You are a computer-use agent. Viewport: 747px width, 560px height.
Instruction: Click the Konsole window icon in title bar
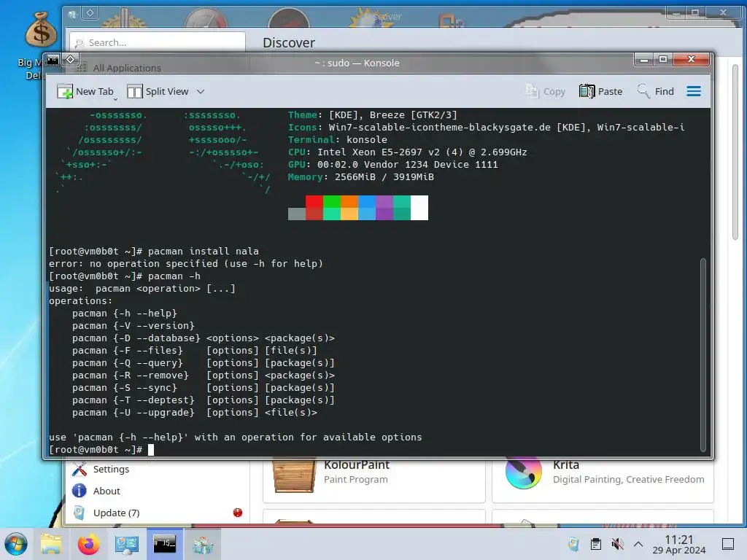tap(53, 60)
